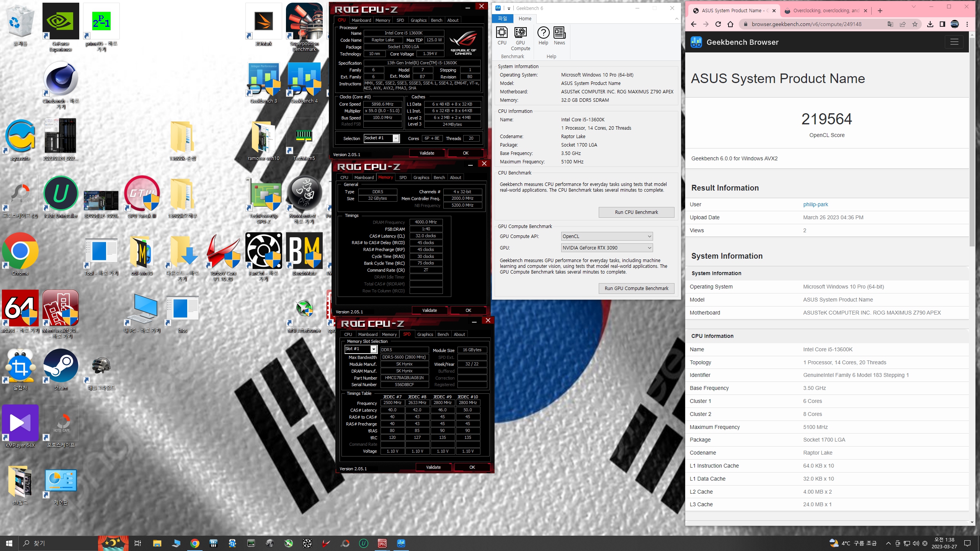Open the prime95 desktop shortcut
Viewport: 980px width, 551px height.
pos(101,27)
